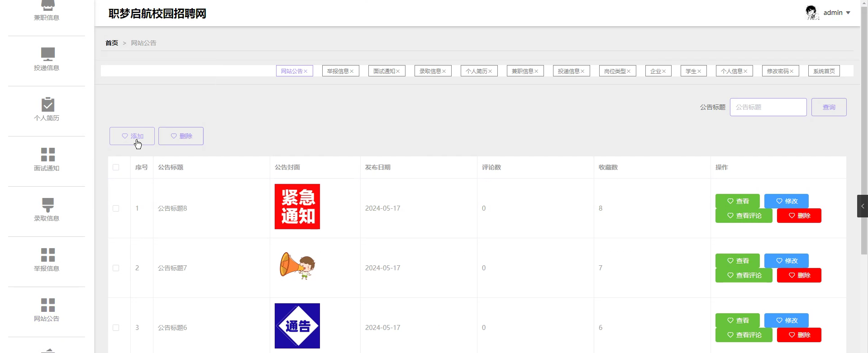Open the 通告 cover image of 公告标题6
The image size is (868, 353).
pyautogui.click(x=297, y=326)
